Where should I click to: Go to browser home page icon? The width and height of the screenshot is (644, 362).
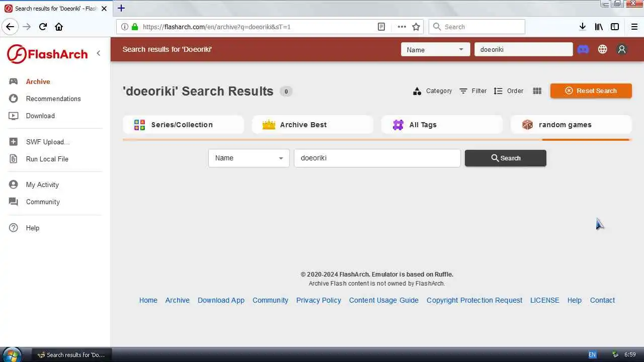tap(59, 27)
